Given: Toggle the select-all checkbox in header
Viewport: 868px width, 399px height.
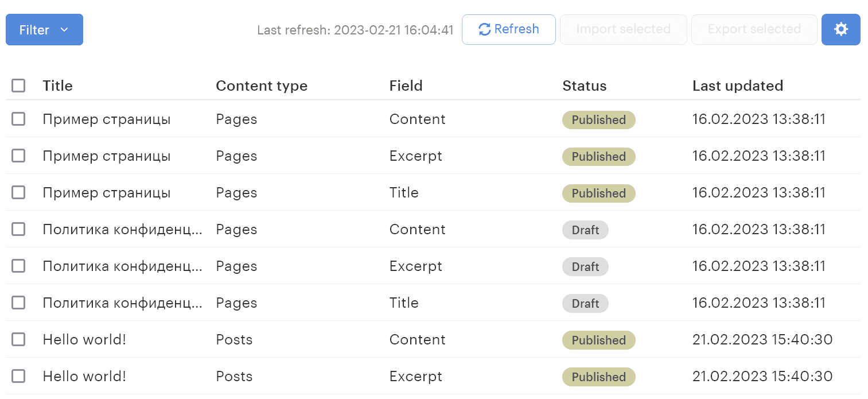Looking at the screenshot, I should (x=18, y=86).
